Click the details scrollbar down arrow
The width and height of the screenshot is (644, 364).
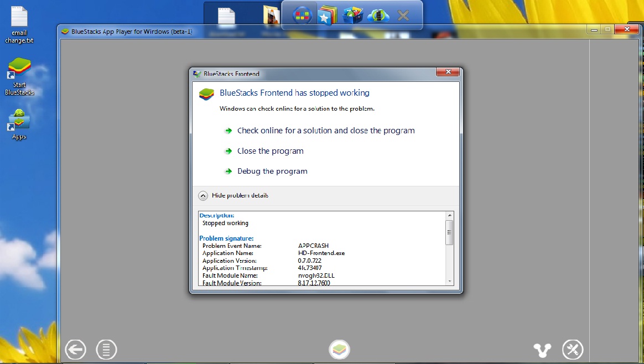tap(449, 281)
